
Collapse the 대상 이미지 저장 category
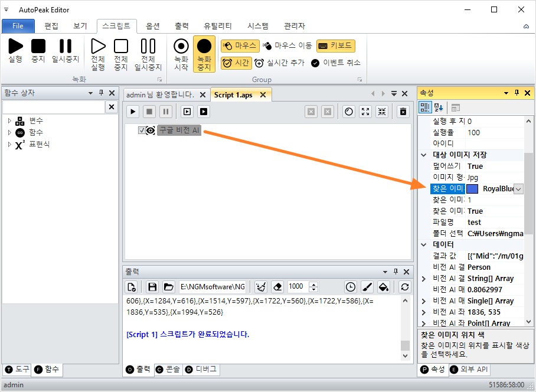point(423,155)
